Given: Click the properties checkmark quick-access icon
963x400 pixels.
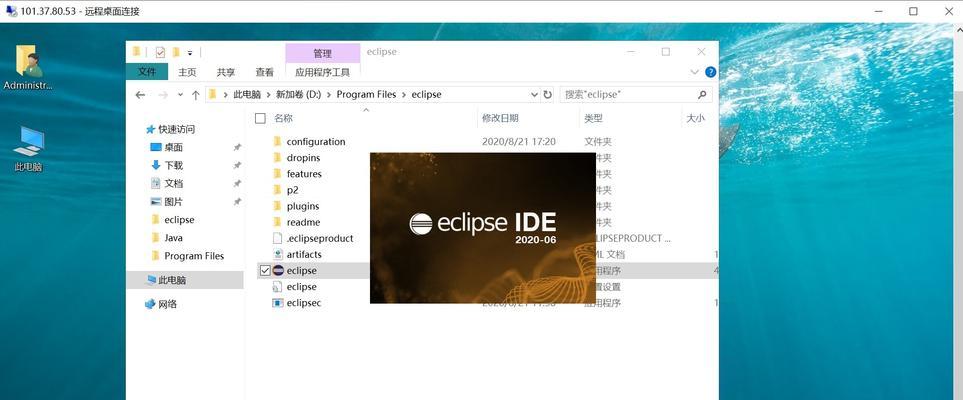Looking at the screenshot, I should tap(160, 52).
